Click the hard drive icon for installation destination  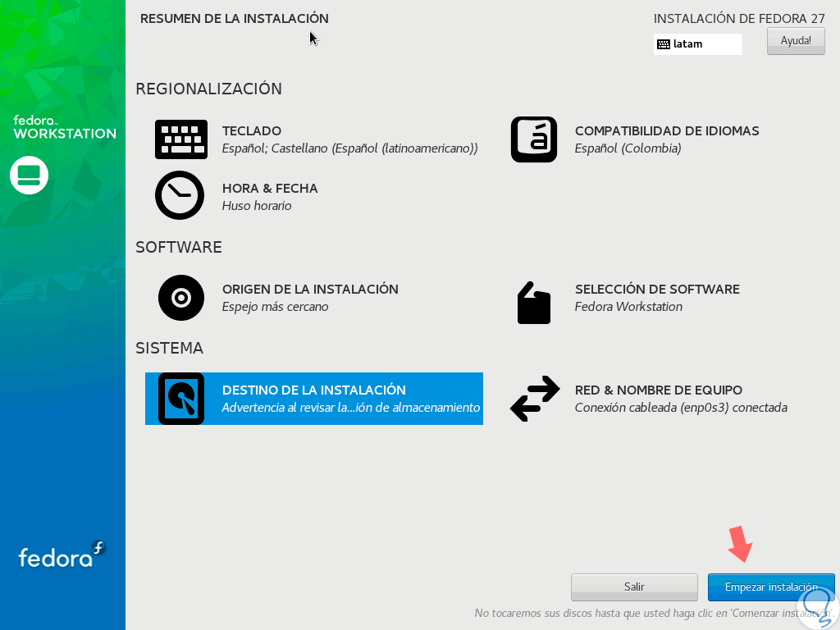point(181,399)
